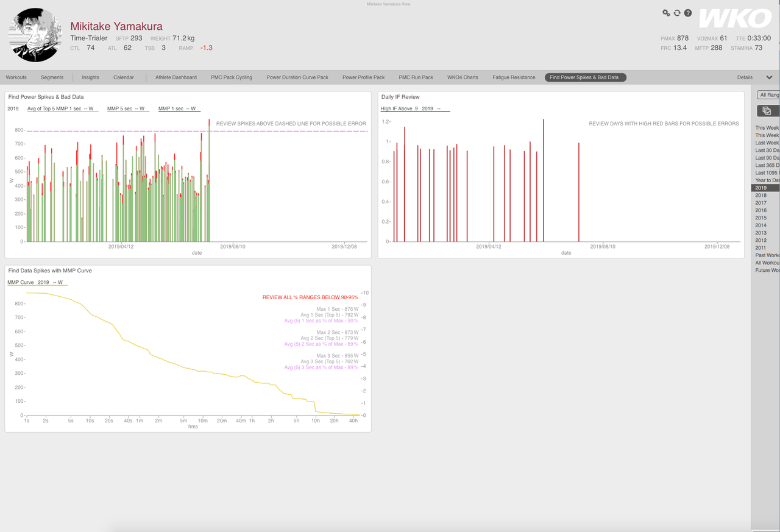Toggle the High IF Above .9 legend
This screenshot has width=780, height=532.
(415, 109)
